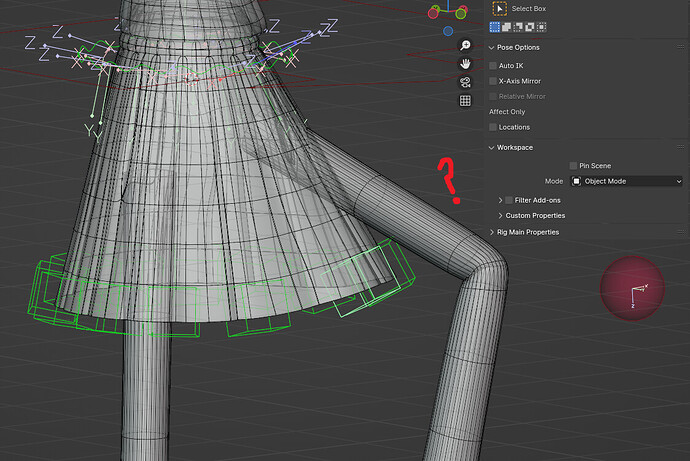Switch perspective/orthographic with the grid icon
The height and width of the screenshot is (461, 690).
[465, 101]
